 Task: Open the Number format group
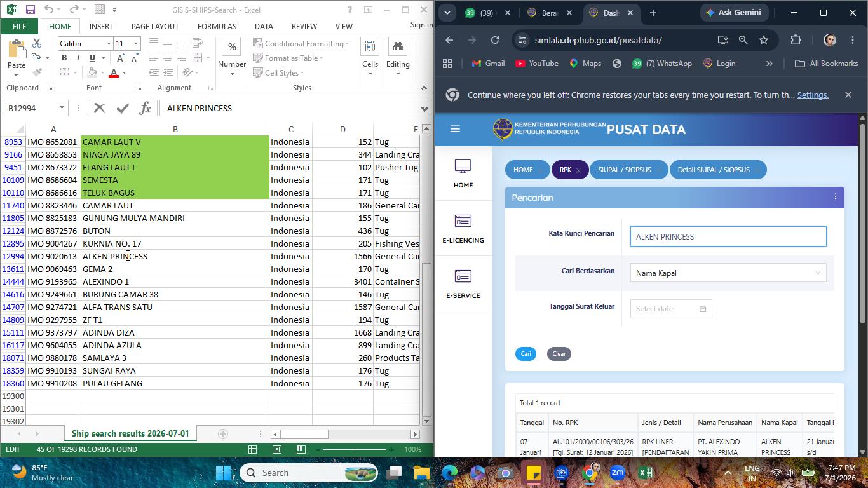[232, 57]
